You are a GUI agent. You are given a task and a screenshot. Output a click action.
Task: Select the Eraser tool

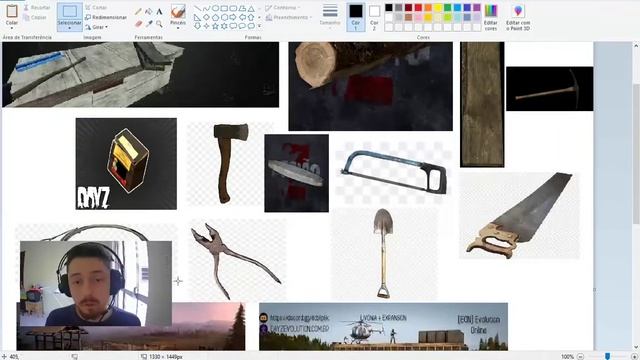[138, 24]
